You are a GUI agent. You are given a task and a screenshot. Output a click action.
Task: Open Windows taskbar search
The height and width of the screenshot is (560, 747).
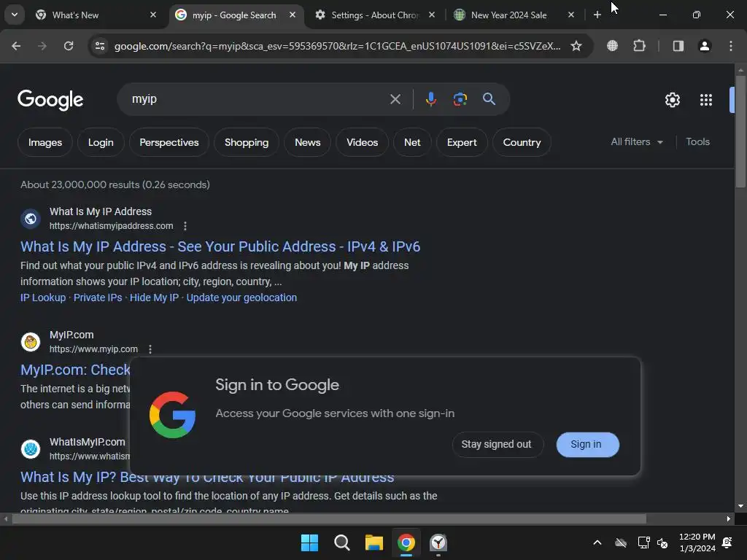(x=341, y=542)
